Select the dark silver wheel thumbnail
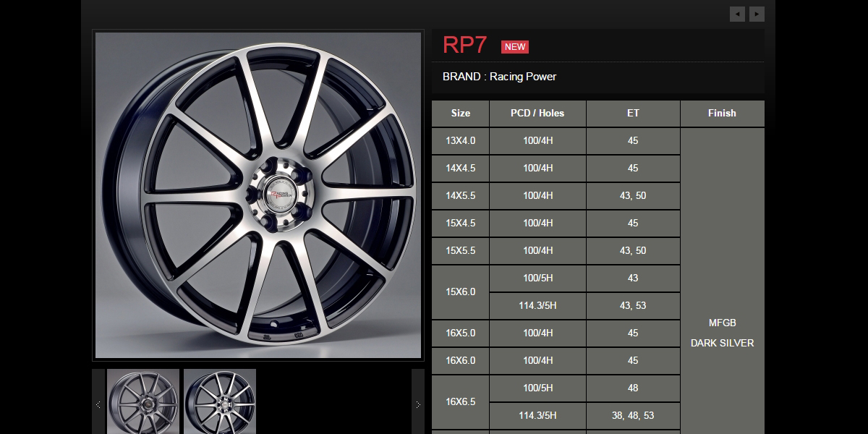Image resolution: width=868 pixels, height=434 pixels. 143,401
